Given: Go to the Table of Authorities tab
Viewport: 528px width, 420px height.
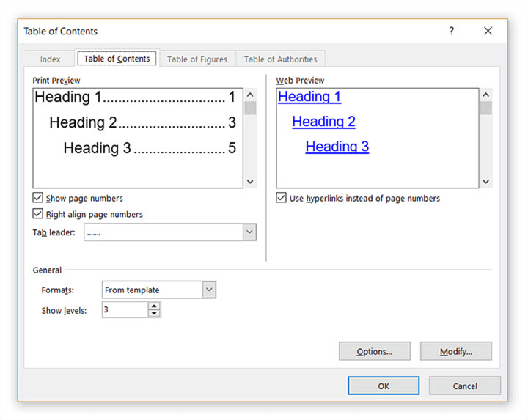Looking at the screenshot, I should pyautogui.click(x=280, y=59).
